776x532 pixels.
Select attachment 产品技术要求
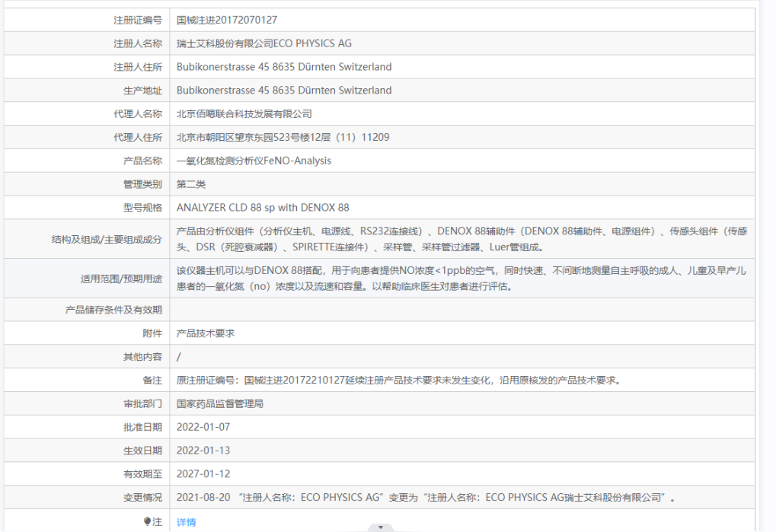[x=206, y=333]
